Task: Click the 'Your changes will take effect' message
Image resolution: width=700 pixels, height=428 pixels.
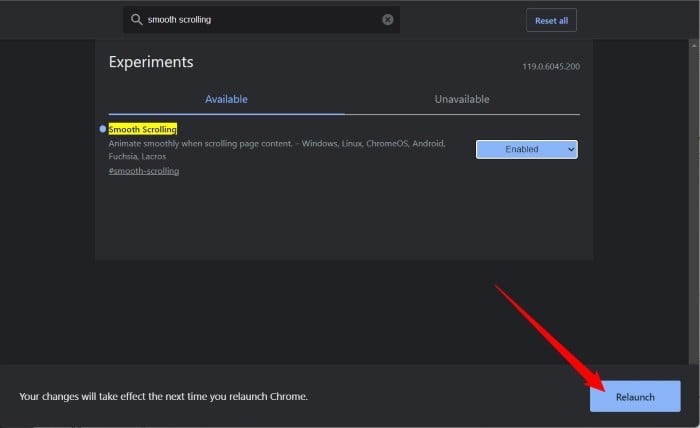Action: click(163, 396)
